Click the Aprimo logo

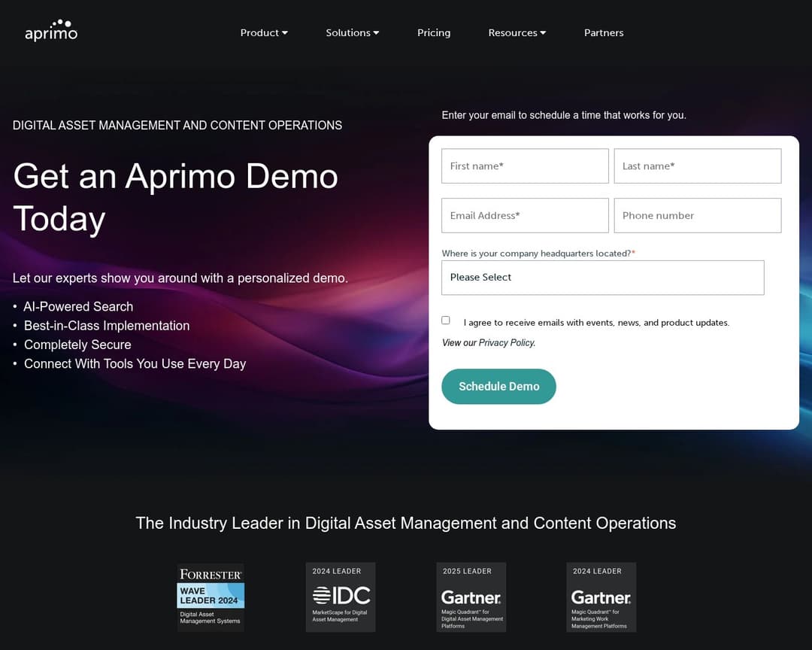point(50,30)
